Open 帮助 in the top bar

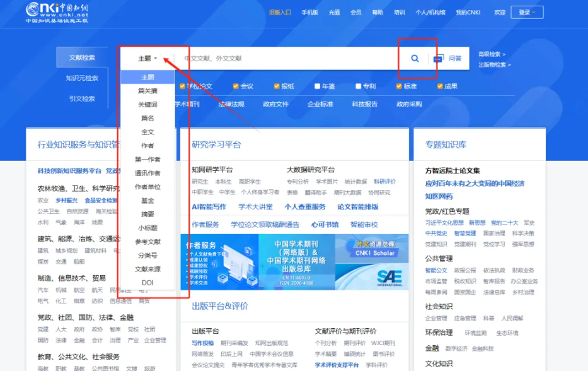378,13
